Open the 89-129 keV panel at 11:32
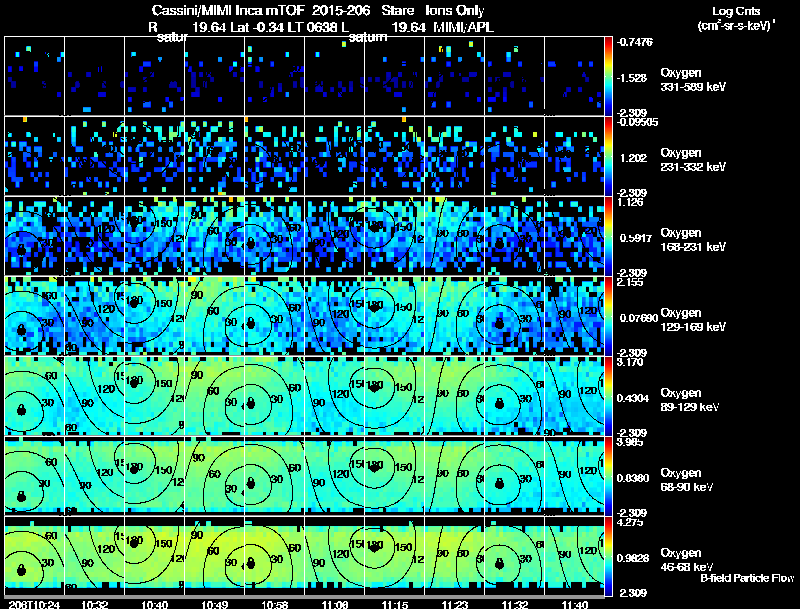Screen dimensions: 800x609 click(x=514, y=396)
